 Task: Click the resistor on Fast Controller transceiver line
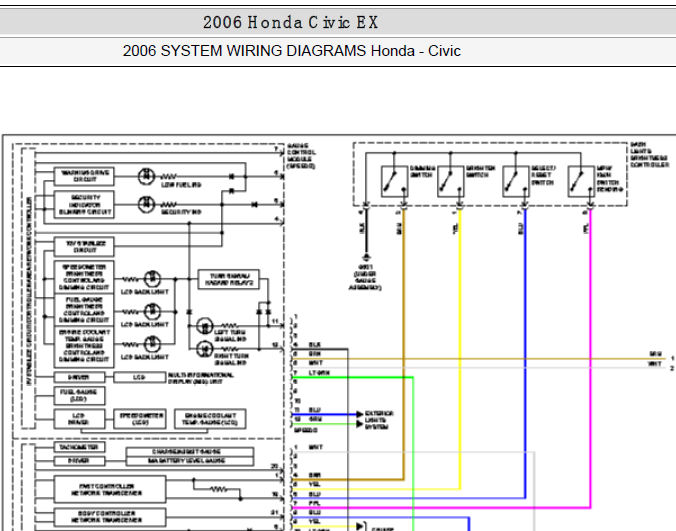coord(219,489)
